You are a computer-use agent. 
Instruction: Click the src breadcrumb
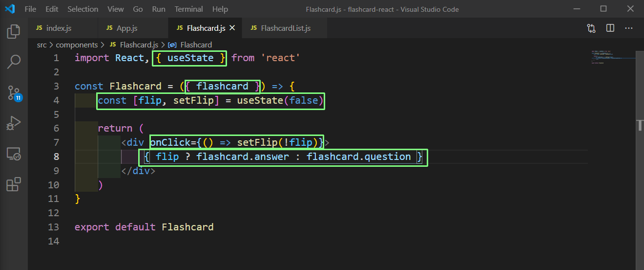pyautogui.click(x=42, y=45)
